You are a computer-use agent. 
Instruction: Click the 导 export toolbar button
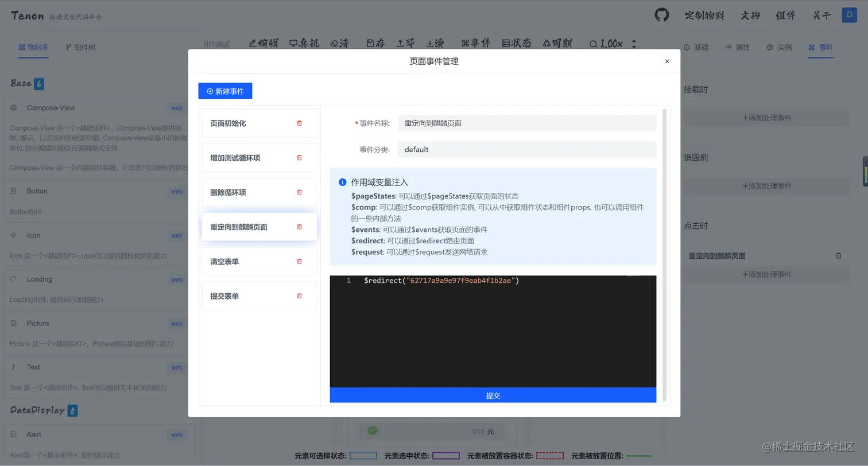406,43
